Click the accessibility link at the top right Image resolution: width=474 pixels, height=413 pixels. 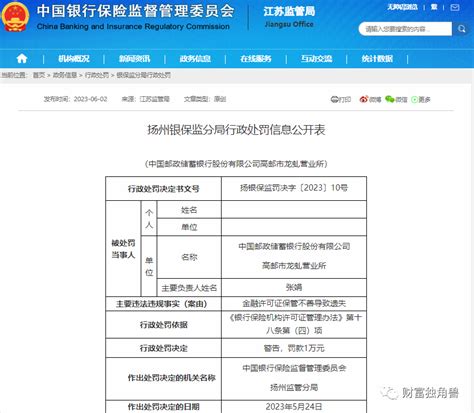[x=402, y=7]
